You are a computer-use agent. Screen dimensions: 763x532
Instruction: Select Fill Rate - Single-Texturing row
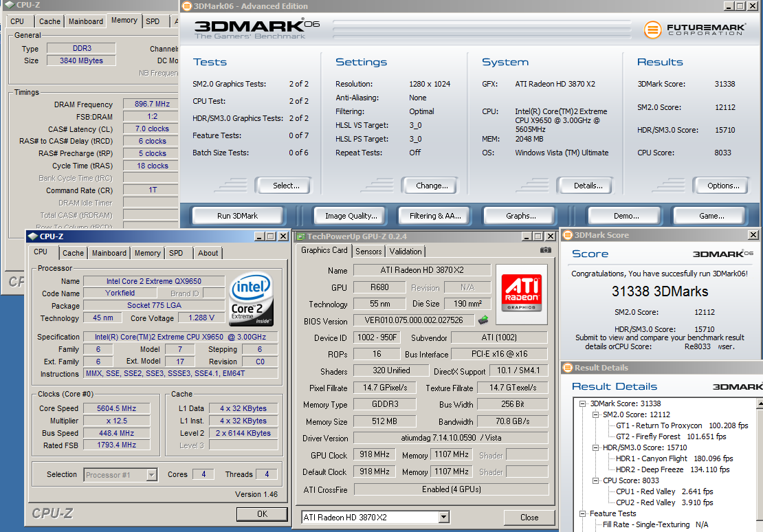coord(656,524)
